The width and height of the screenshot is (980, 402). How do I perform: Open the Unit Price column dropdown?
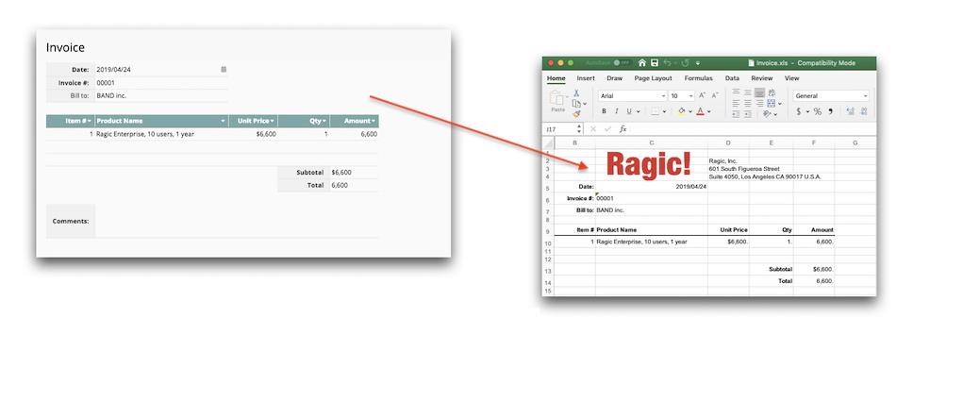273,121
